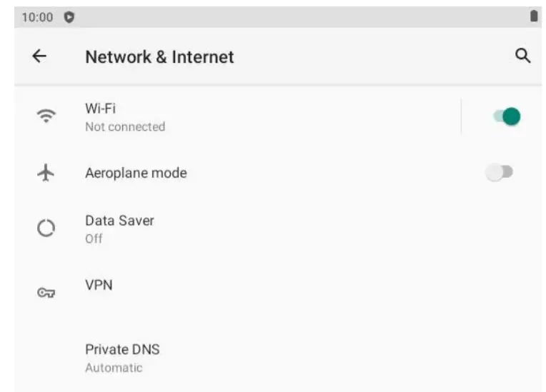Select the Aeroplane mode label
Viewport: 546px width, 392px height.
click(136, 173)
